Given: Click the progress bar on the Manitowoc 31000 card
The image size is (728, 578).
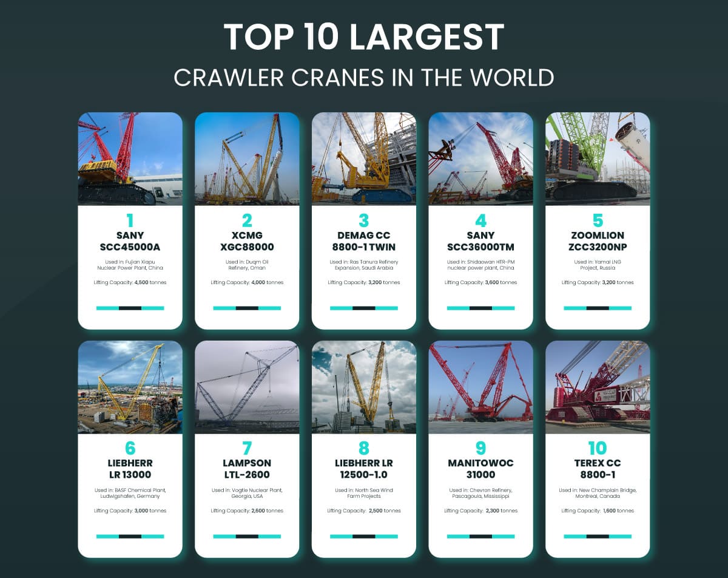Looking at the screenshot, I should tap(480, 537).
